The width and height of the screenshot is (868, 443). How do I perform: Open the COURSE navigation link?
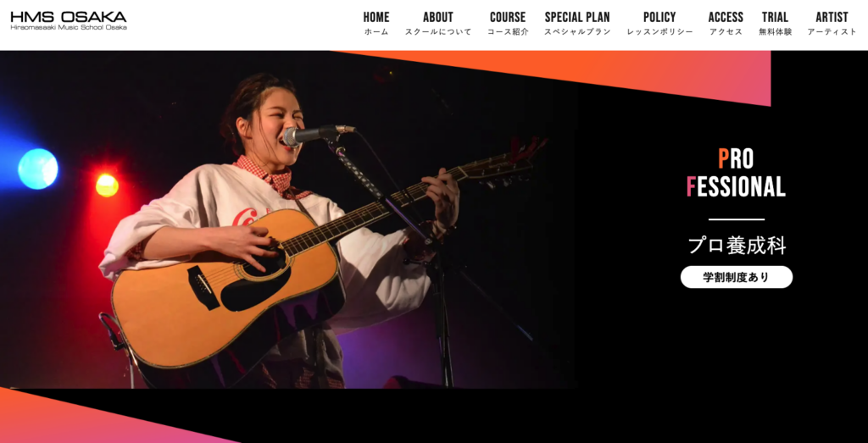tap(508, 23)
